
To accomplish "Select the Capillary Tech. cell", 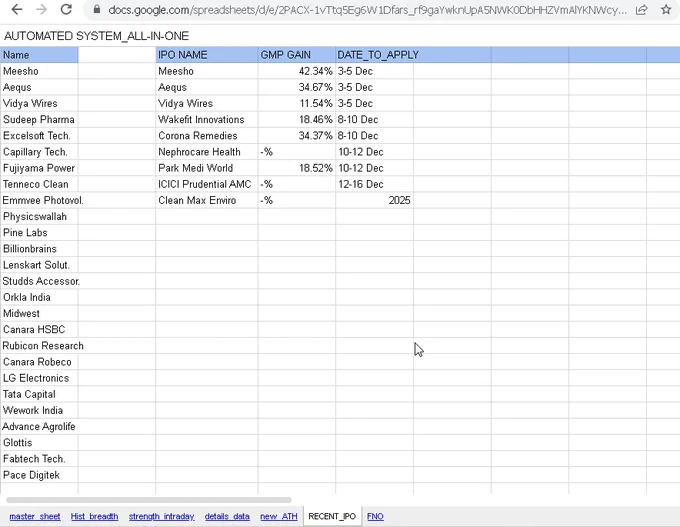I will click(39, 152).
